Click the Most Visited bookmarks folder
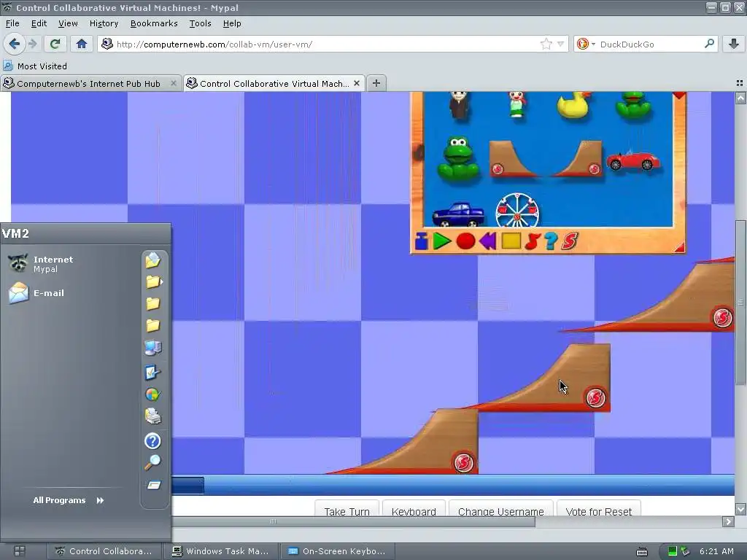This screenshot has height=560, width=747. (x=35, y=66)
